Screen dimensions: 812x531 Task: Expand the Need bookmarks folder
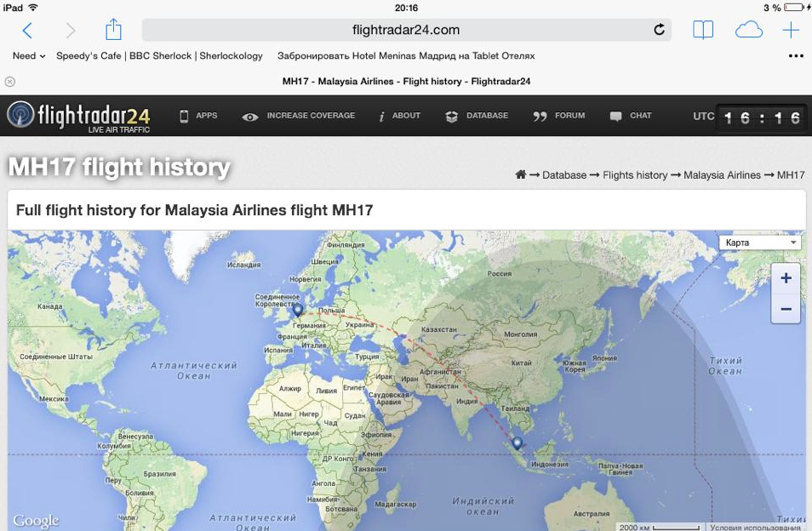pos(29,56)
